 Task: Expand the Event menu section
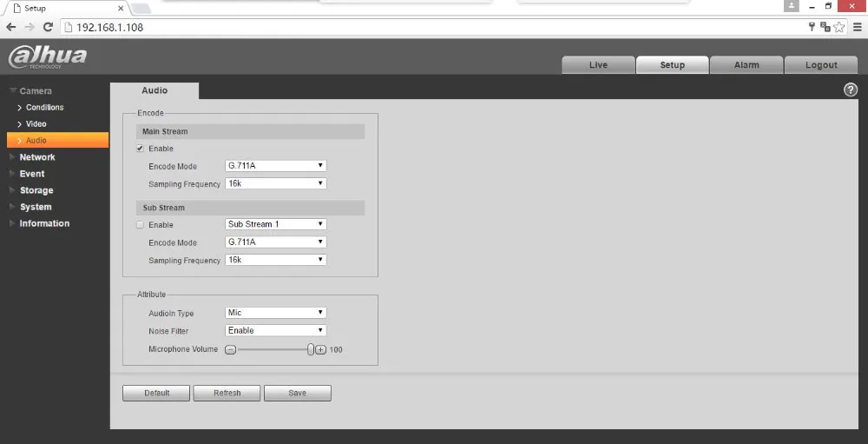(31, 174)
